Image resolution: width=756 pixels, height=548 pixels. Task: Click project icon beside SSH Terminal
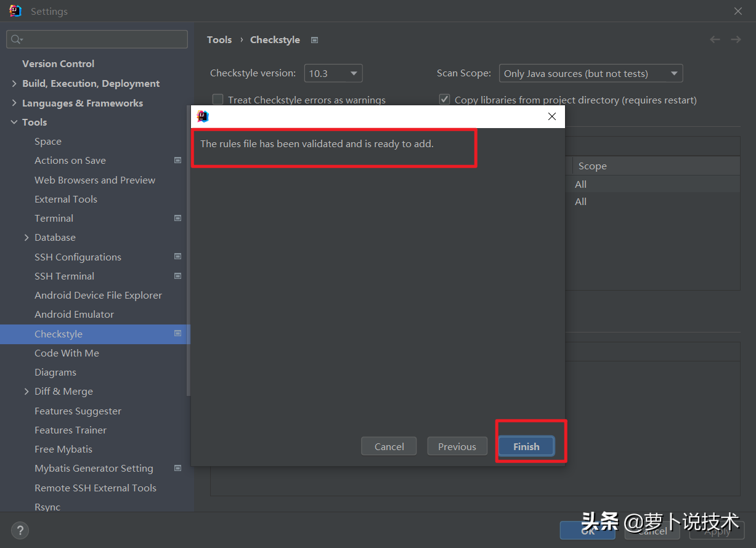(x=178, y=276)
